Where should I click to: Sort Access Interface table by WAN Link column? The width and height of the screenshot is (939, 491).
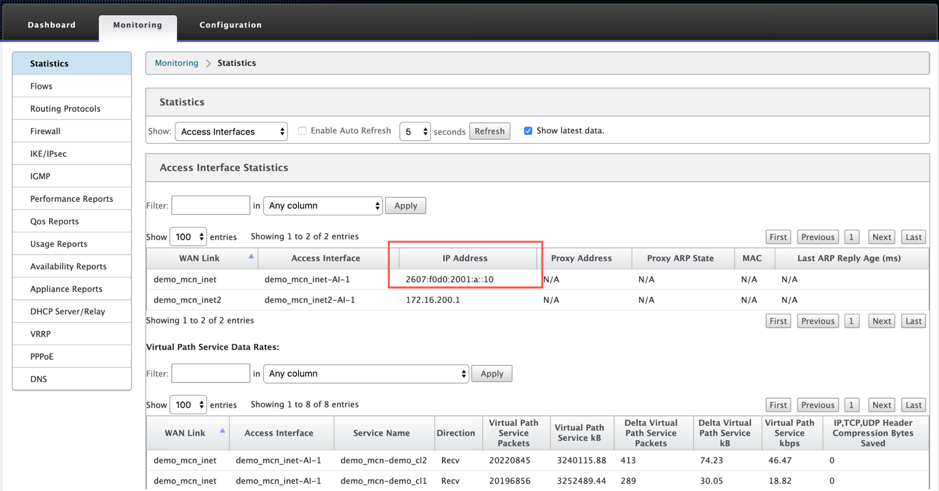click(202, 258)
